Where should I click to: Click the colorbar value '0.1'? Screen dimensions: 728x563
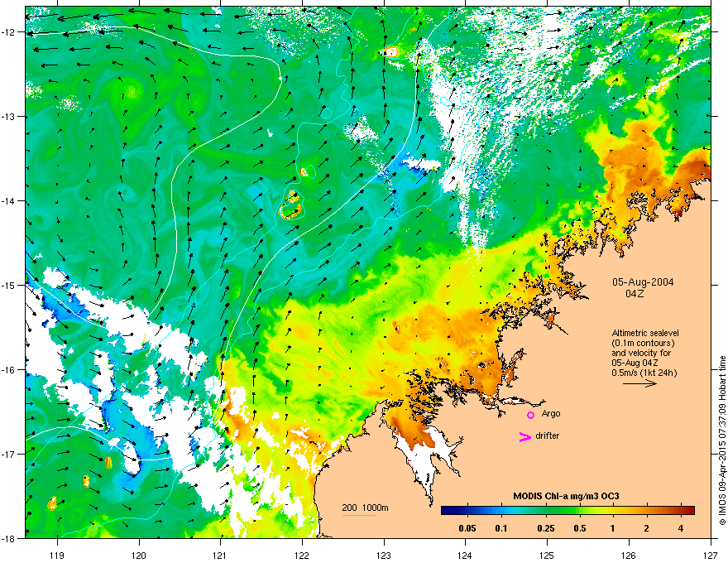point(501,528)
